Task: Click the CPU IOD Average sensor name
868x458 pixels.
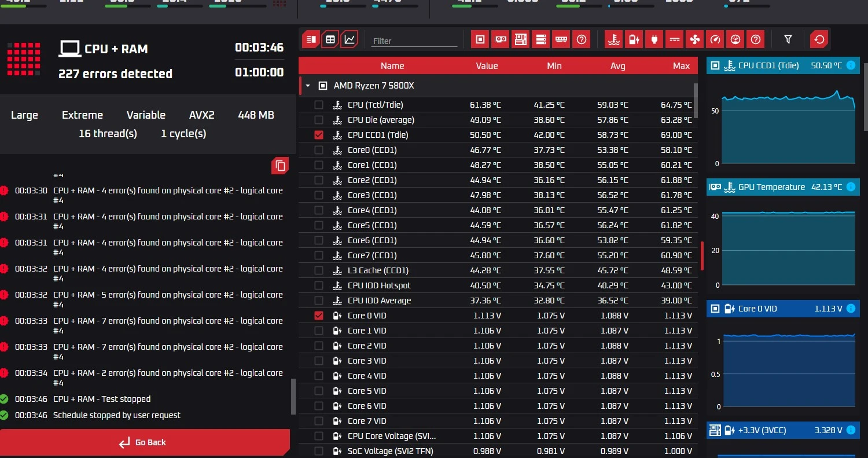Action: click(379, 301)
